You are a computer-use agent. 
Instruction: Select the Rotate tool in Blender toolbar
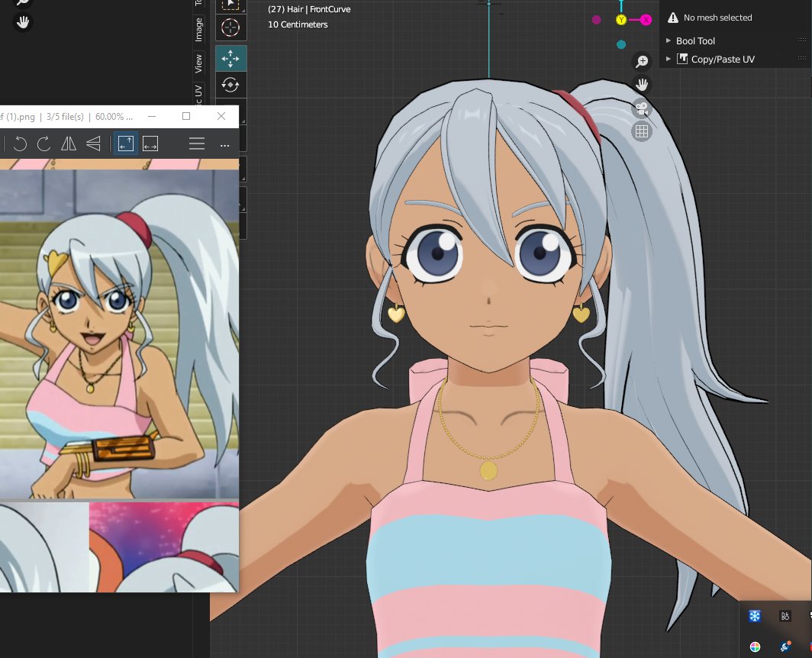(x=230, y=85)
